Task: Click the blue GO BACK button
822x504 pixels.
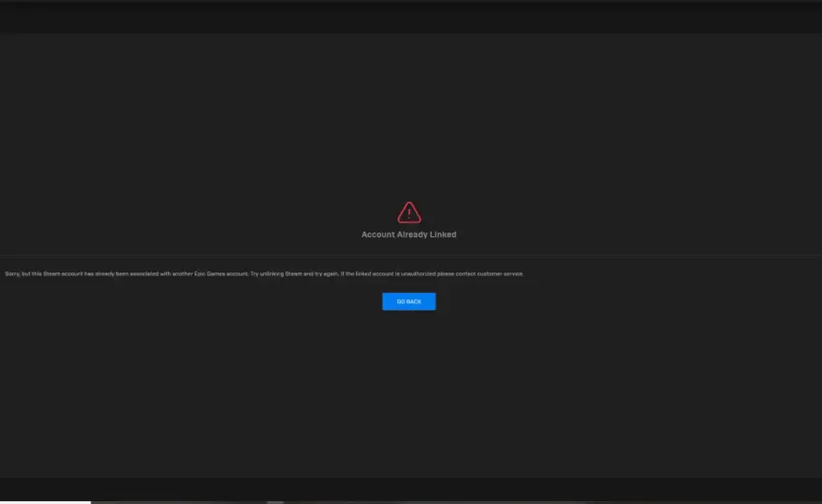Action: click(409, 301)
